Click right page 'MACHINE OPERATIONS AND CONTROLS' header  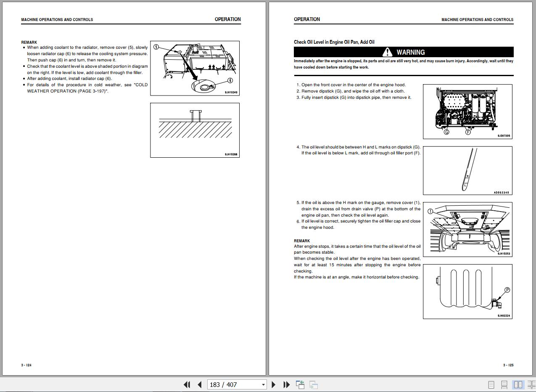477,20
